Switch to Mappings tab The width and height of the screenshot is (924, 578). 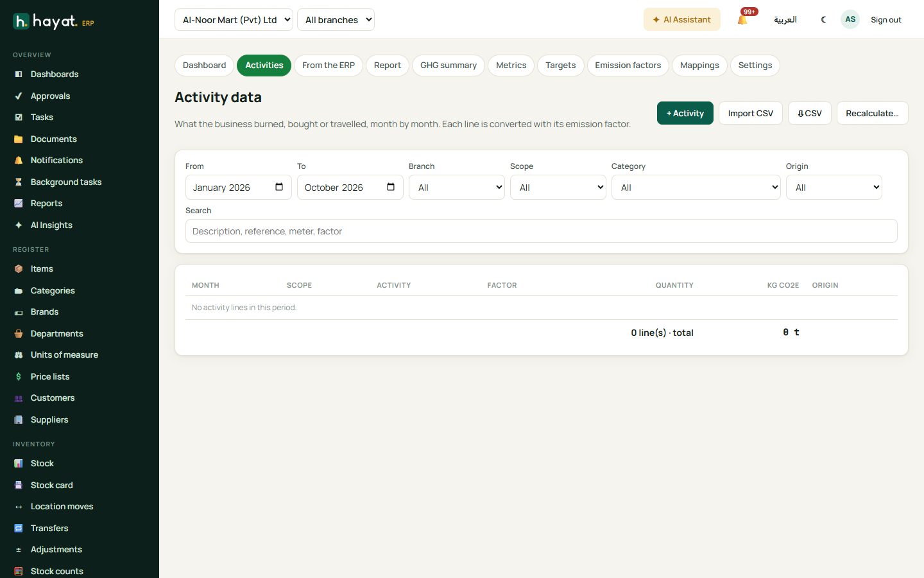pyautogui.click(x=699, y=66)
